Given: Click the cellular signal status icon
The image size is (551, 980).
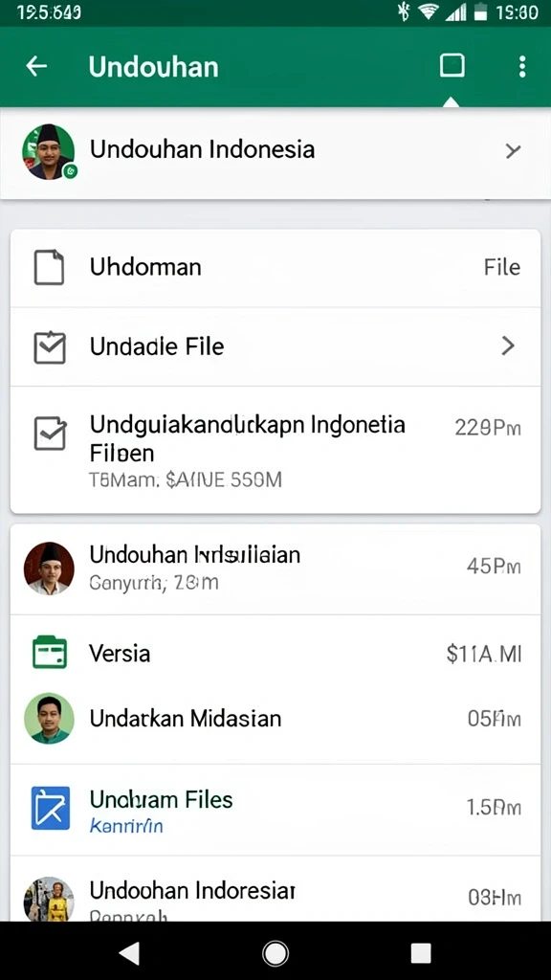Looking at the screenshot, I should click(456, 12).
